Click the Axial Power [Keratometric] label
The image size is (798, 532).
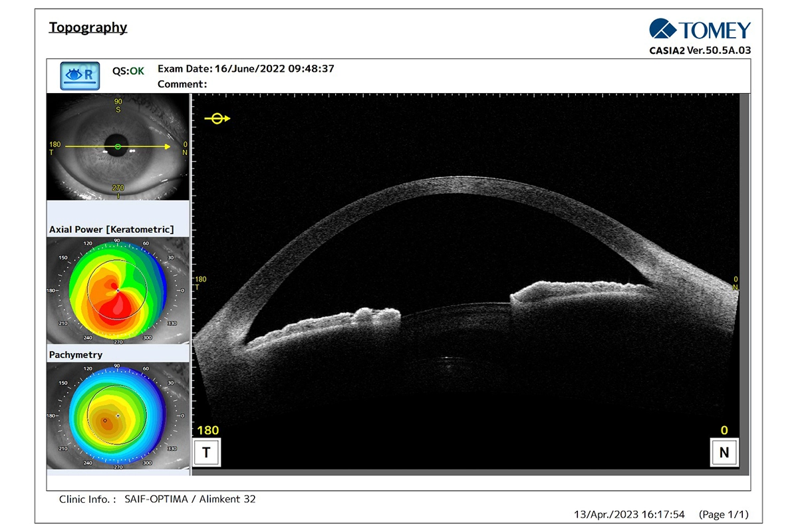coord(112,229)
